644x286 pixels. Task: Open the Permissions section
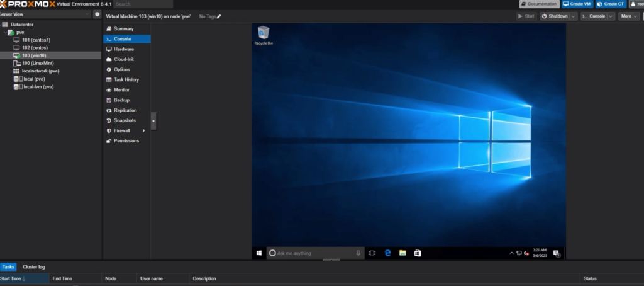coord(126,140)
